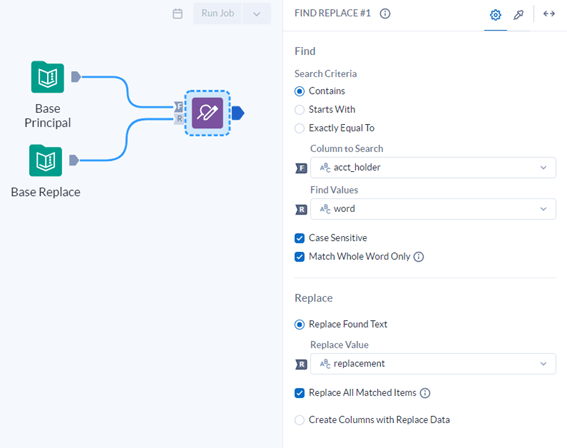
Task: Click info icon beside Replace All Matched Items
Action: tap(425, 393)
